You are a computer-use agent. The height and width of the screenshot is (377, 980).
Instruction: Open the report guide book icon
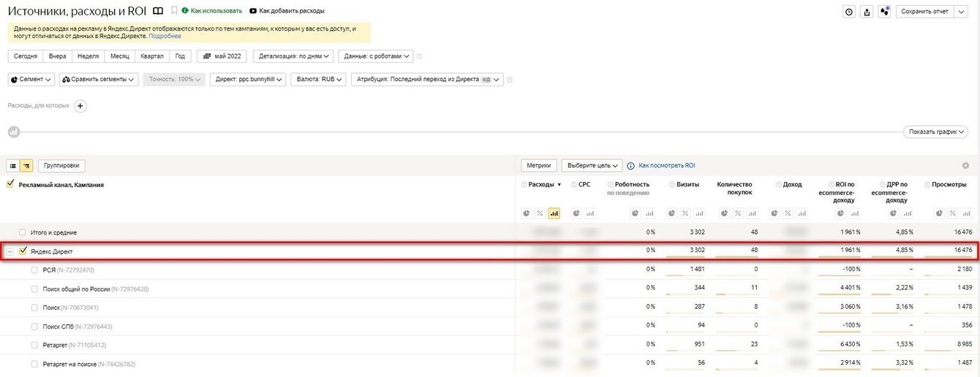pyautogui.click(x=157, y=11)
